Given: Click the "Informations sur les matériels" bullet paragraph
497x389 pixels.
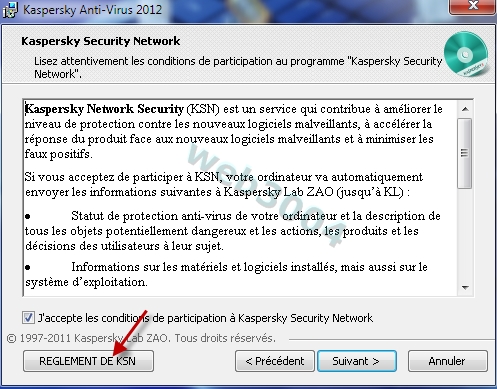Looking at the screenshot, I should (x=226, y=274).
